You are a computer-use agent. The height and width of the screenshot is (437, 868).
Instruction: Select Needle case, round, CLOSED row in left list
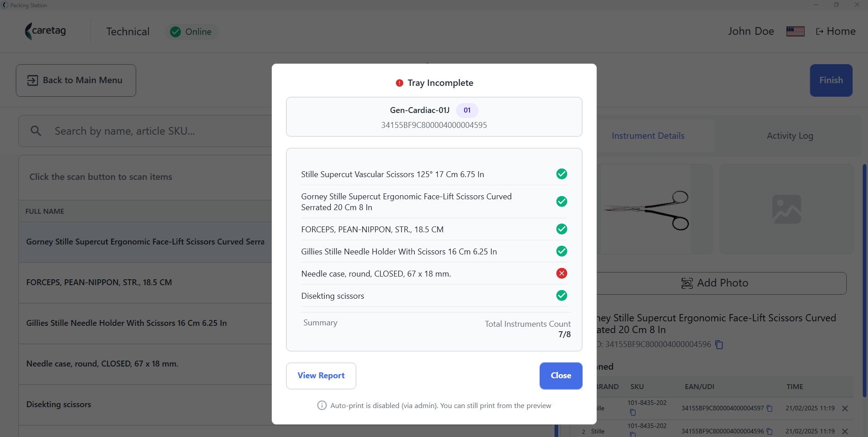(x=145, y=364)
